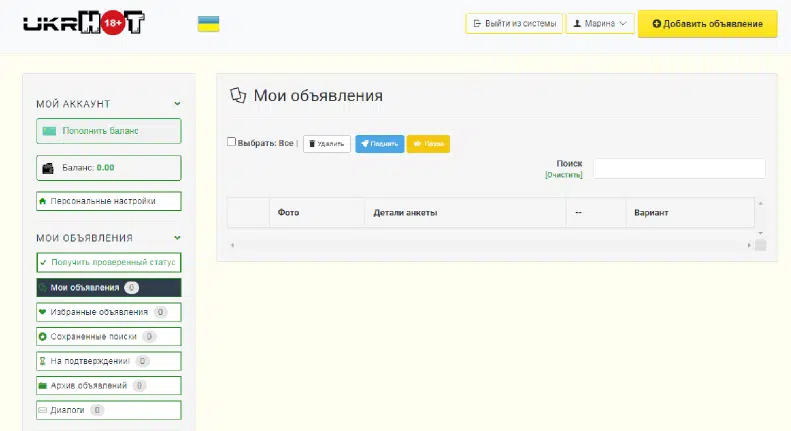Click the folder icon in Архив объявлений
The image size is (791, 431).
pos(42,386)
